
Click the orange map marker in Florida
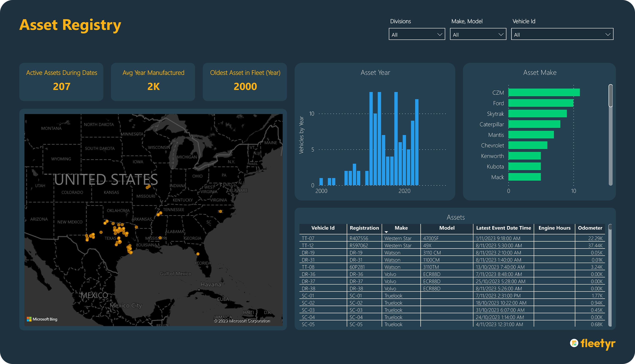point(198,254)
